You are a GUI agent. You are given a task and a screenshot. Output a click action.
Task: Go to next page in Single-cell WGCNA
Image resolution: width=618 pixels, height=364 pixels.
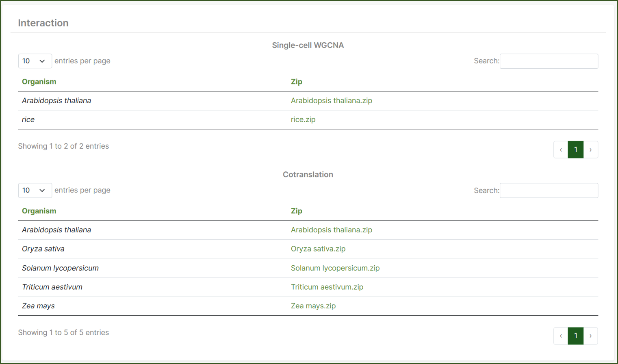click(590, 150)
